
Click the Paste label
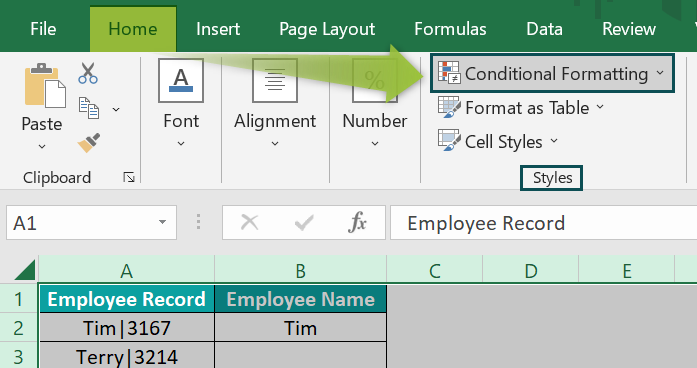tap(42, 124)
